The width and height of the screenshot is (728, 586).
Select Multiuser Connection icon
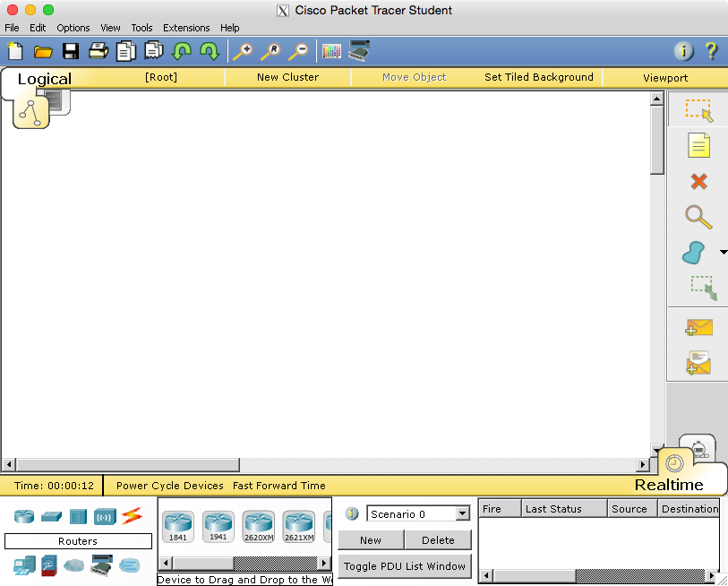(x=129, y=565)
